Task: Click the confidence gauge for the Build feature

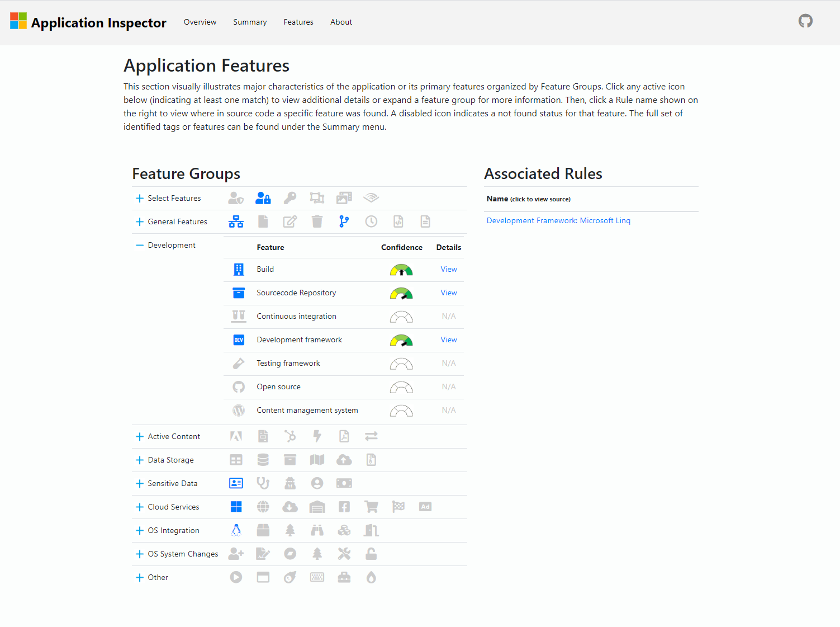Action: tap(401, 270)
